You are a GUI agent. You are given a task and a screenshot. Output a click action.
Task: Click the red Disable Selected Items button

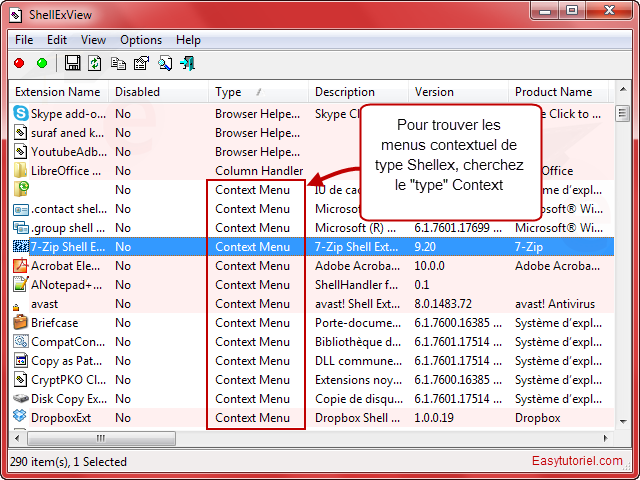pyautogui.click(x=19, y=63)
